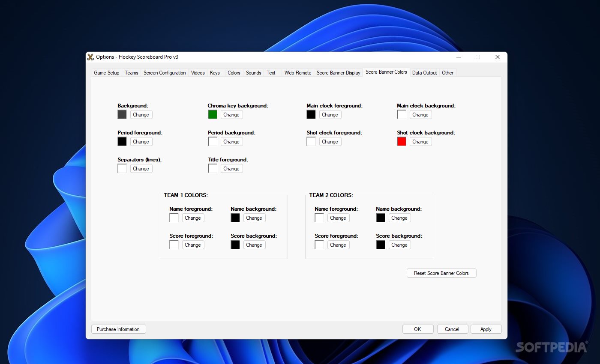The height and width of the screenshot is (364, 600).
Task: Click Reset Score Banner Colors button
Action: (441, 273)
